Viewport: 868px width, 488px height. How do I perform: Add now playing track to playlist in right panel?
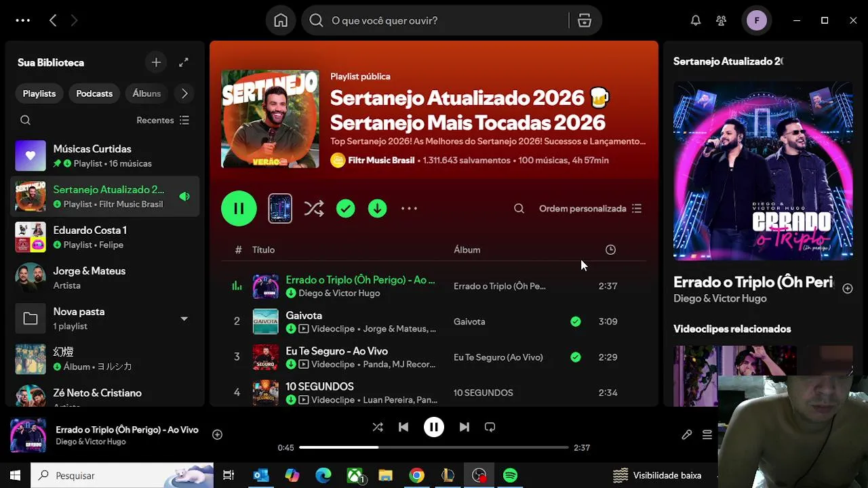848,289
